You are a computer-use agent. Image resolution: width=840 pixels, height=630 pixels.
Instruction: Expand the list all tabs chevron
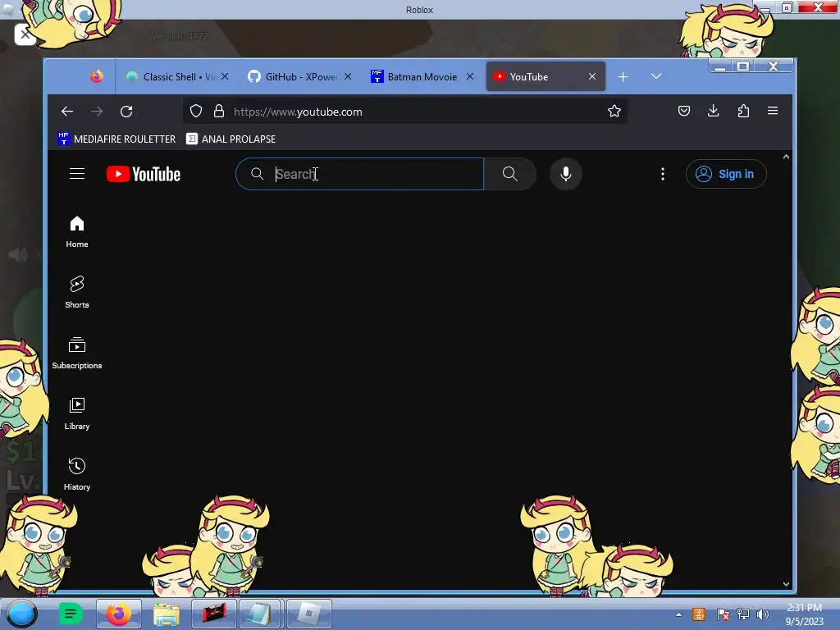pyautogui.click(x=655, y=76)
